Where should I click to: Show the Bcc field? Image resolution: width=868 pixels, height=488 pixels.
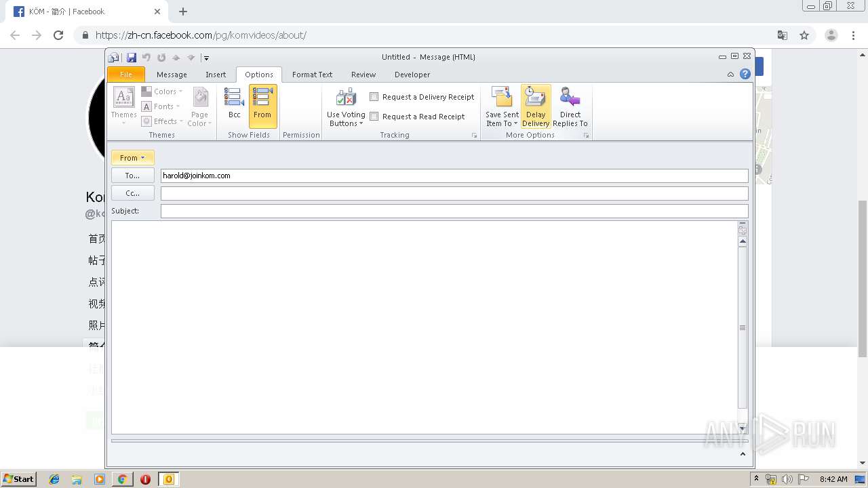234,105
